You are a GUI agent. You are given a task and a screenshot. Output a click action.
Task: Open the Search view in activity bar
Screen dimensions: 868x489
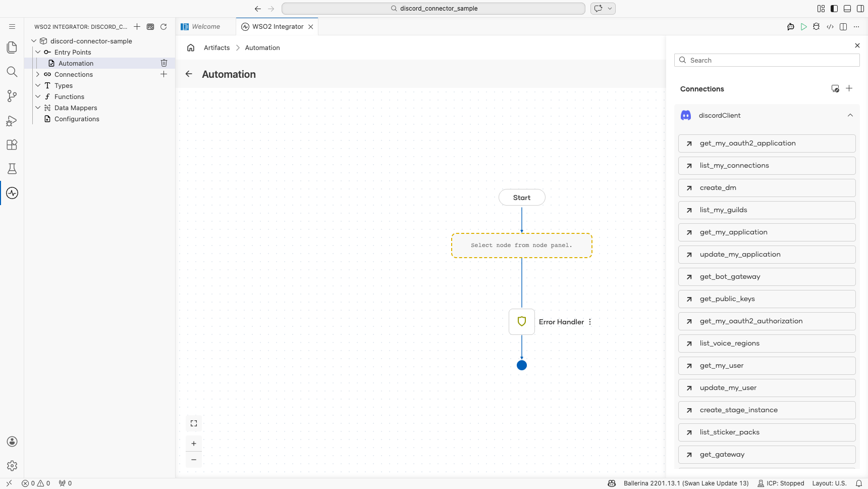[x=12, y=72]
